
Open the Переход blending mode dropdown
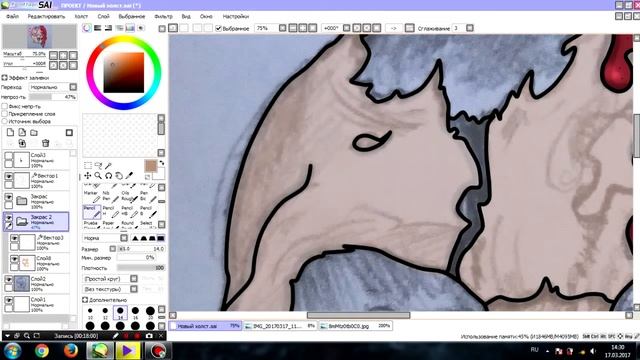point(73,87)
